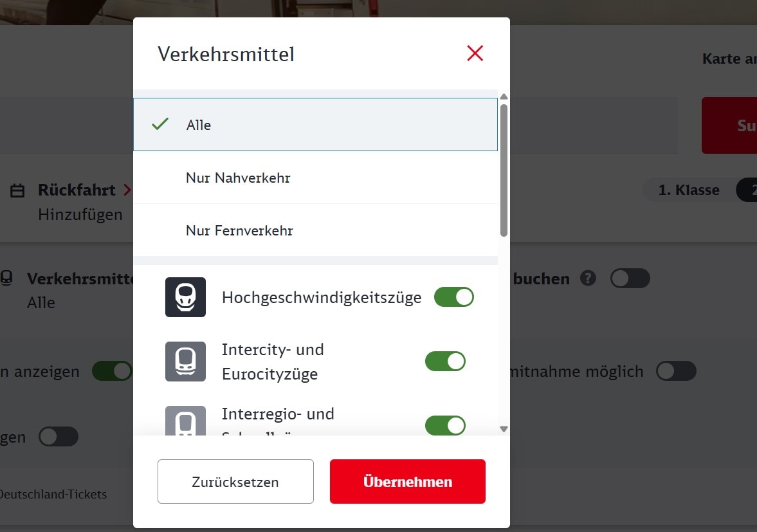This screenshot has height=532, width=757.
Task: Click the dialog's vertical scrollbar thumb
Action: point(504,170)
